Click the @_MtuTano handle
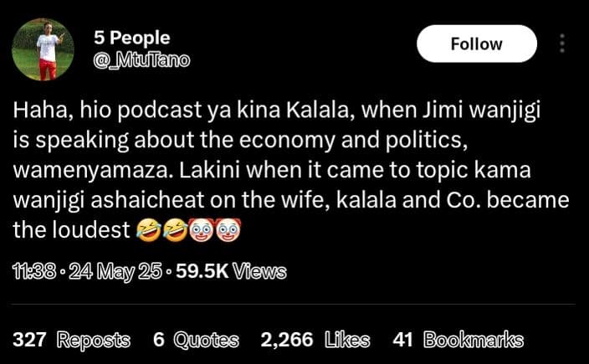Image resolution: width=589 pixels, height=364 pixels. (x=142, y=59)
